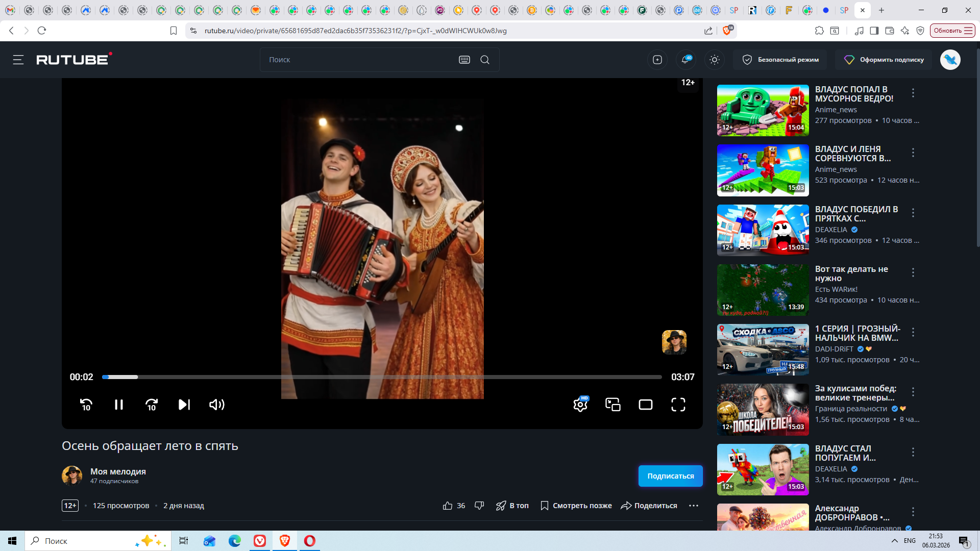Click the video progress bar
The height and width of the screenshot is (551, 980).
[x=382, y=377]
